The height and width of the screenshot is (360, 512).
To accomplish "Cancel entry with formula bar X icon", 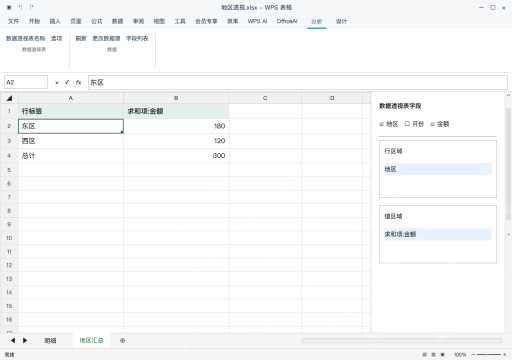I will 57,83.
